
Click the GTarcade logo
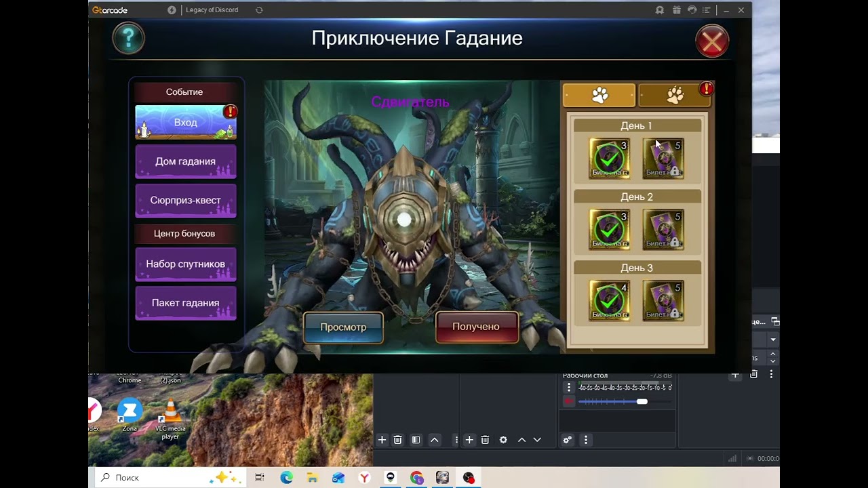click(x=110, y=10)
